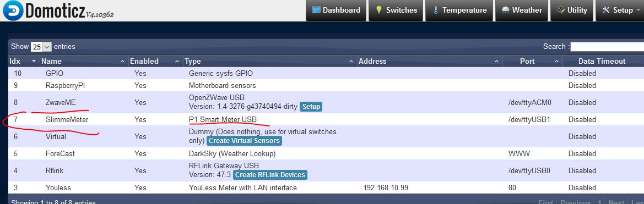Open the Dashboard tab
This screenshot has height=204, width=644.
click(336, 10)
